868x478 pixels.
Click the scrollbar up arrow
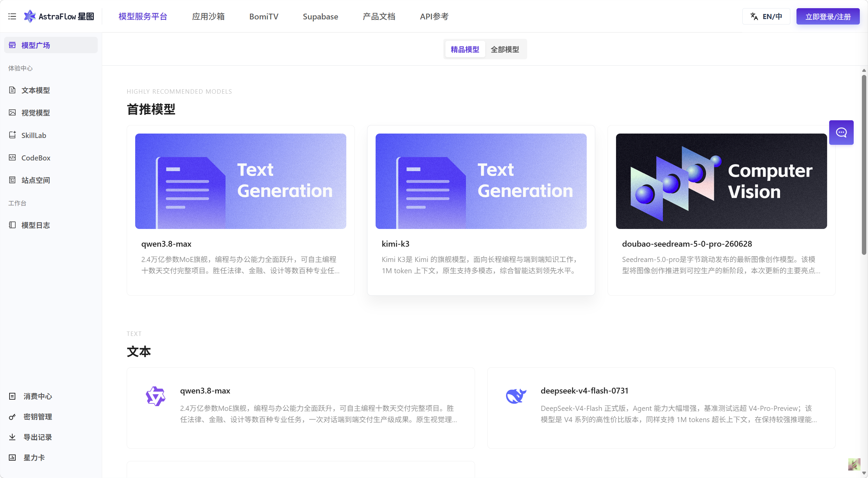pyautogui.click(x=864, y=71)
